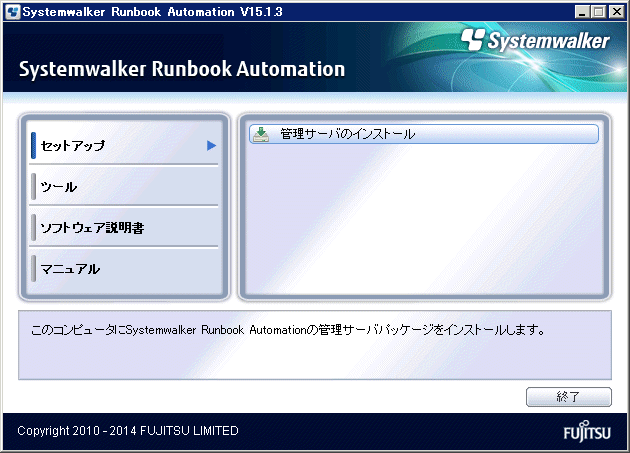Click 管理サーバのインストール button
Image resolution: width=630 pixels, height=453 pixels.
click(x=424, y=134)
